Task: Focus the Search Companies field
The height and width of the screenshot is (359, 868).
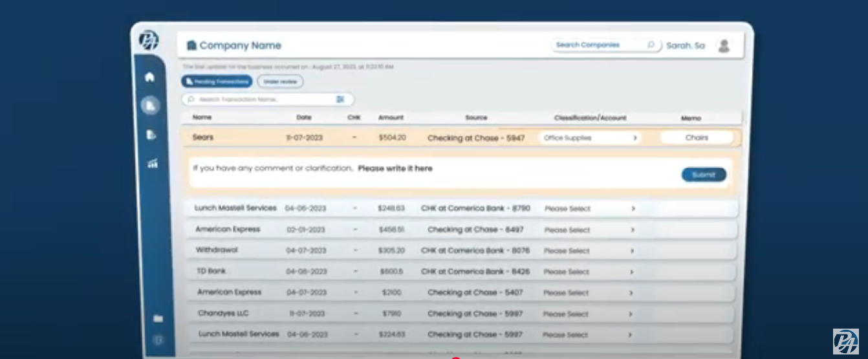Action: pos(606,45)
